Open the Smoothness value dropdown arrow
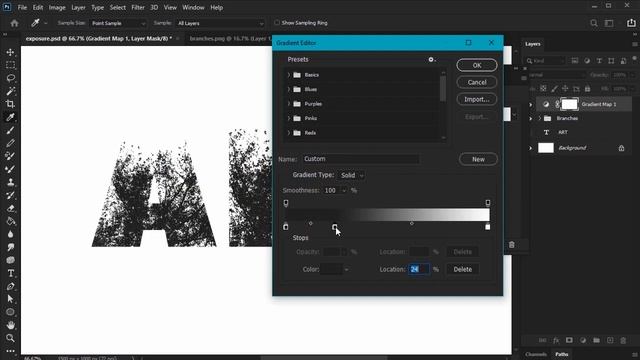 coord(344,191)
